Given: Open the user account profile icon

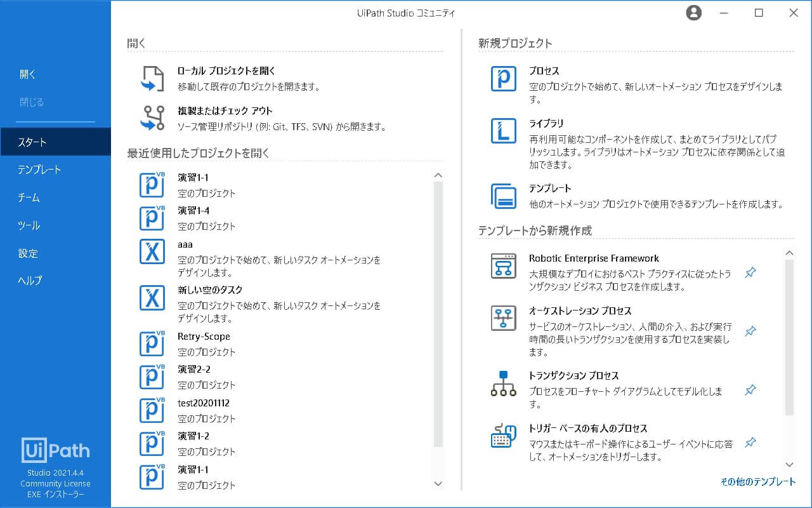Looking at the screenshot, I should pyautogui.click(x=694, y=13).
